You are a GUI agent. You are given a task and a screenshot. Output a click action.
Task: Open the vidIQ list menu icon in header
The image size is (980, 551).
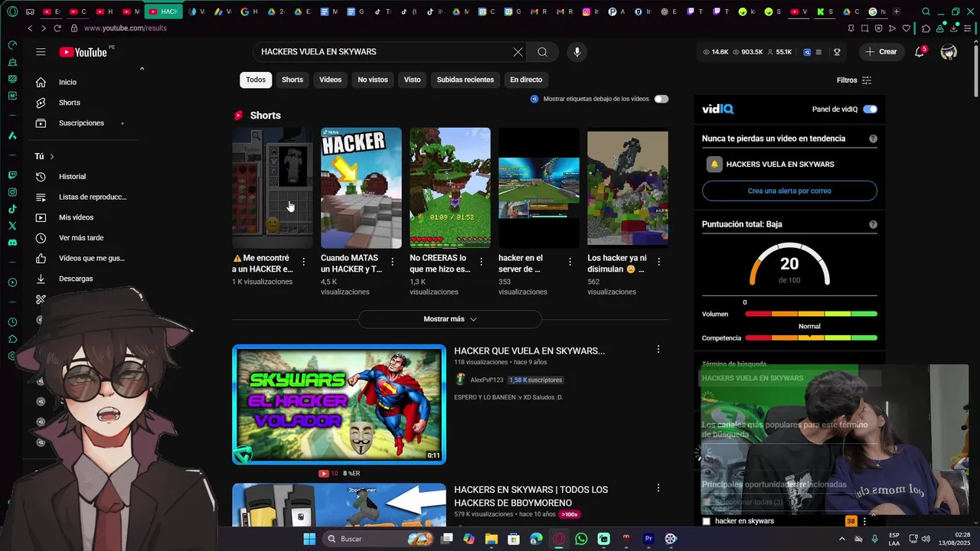coord(818,52)
